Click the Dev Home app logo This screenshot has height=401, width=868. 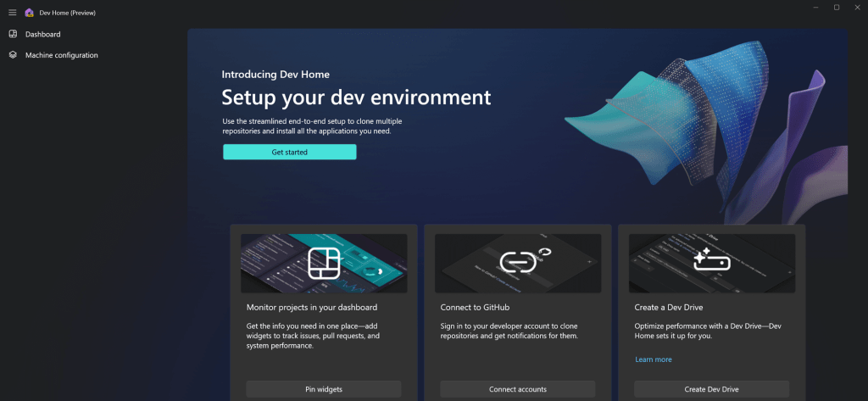click(30, 12)
